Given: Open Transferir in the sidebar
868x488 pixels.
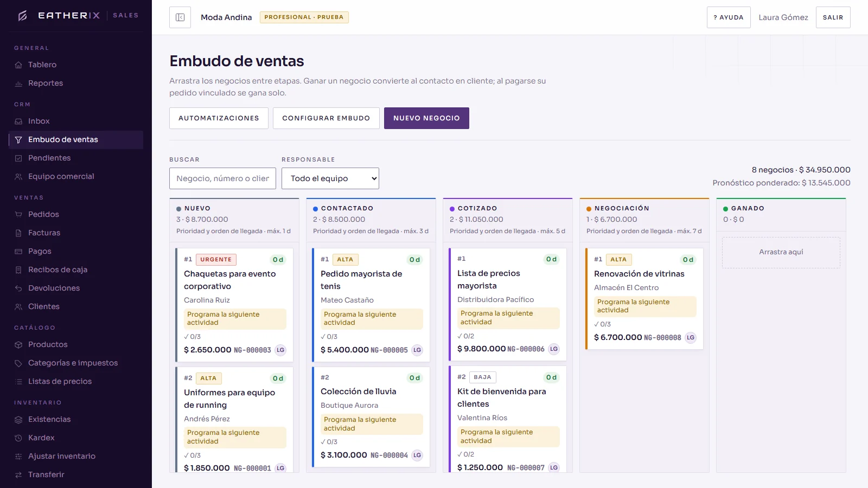Looking at the screenshot, I should pyautogui.click(x=76, y=475).
